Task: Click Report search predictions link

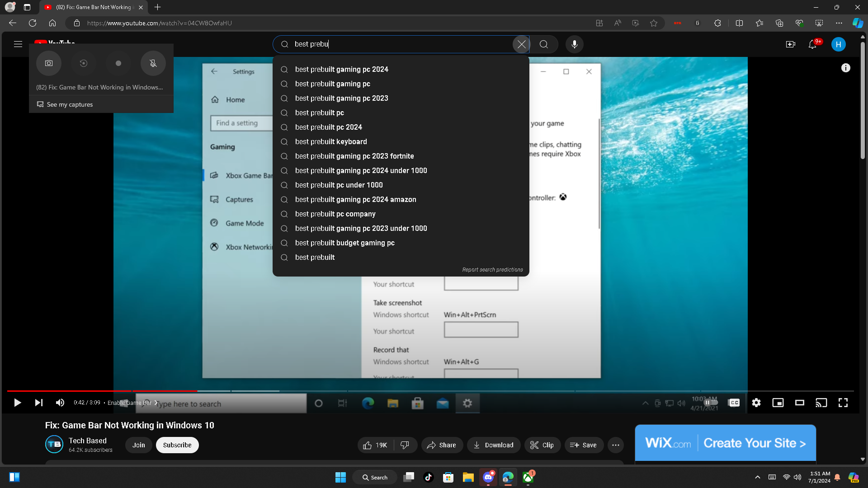Action: (x=492, y=270)
